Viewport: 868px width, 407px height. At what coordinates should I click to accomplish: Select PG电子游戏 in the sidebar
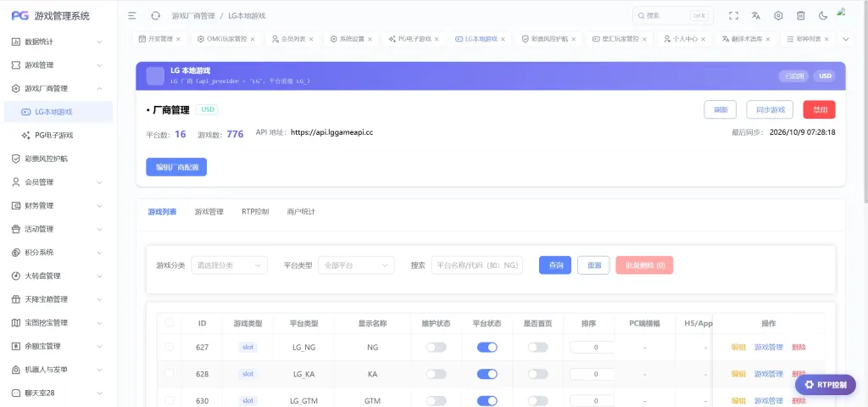[x=58, y=135]
